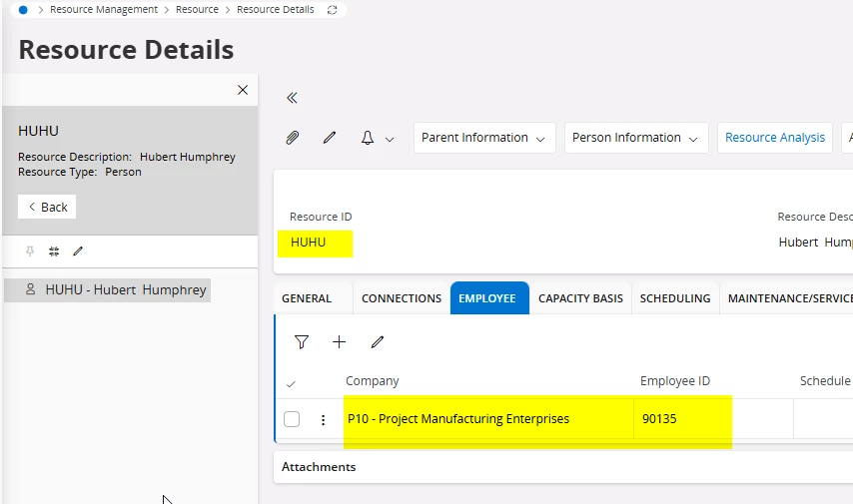
Task: Click the edit pencil in tree toolbar
Action: coord(78,252)
